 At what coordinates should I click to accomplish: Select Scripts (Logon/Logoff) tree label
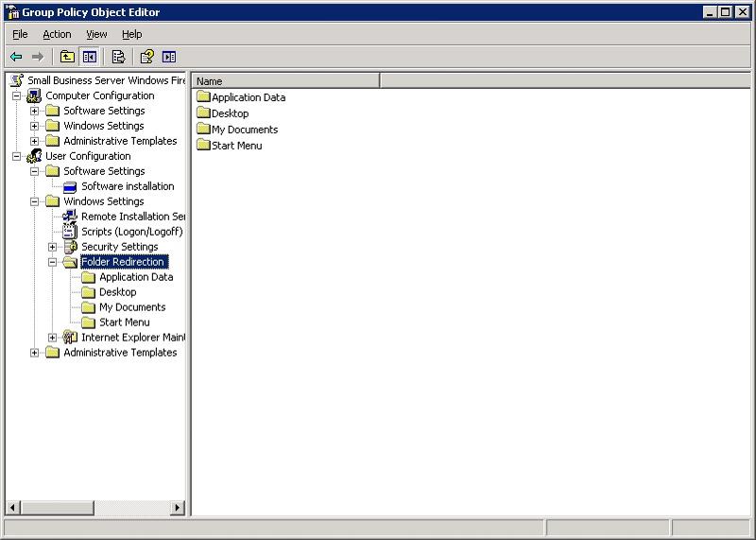(132, 232)
